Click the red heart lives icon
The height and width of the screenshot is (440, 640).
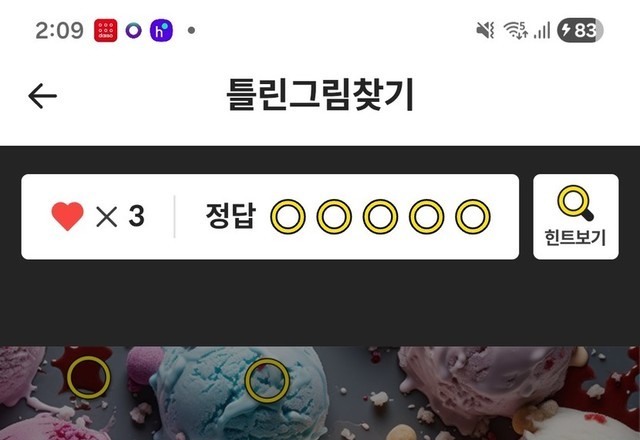pos(67,216)
